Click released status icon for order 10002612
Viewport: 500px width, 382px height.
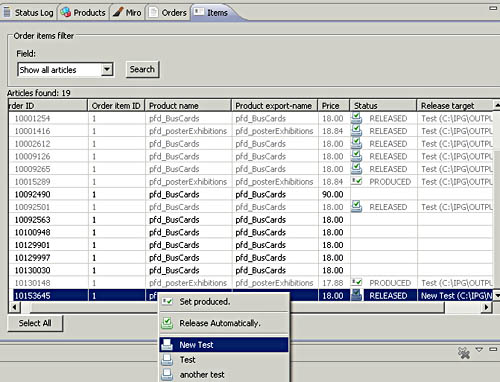click(356, 143)
